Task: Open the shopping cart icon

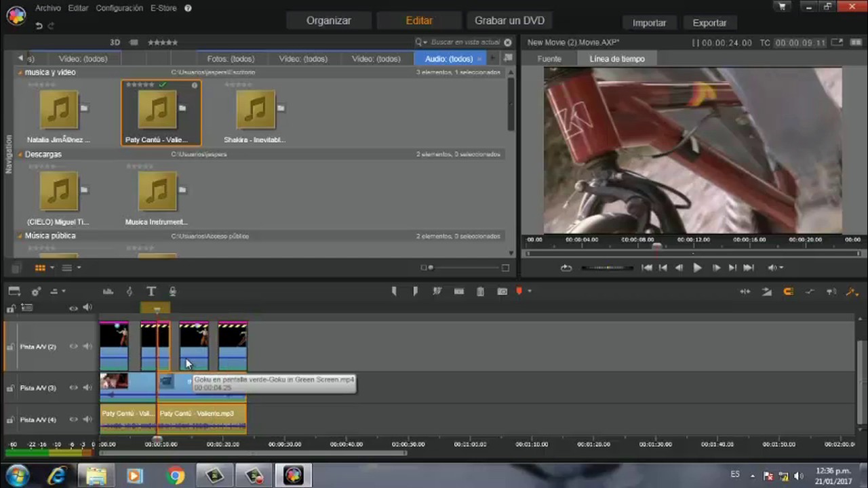Action: [783, 7]
